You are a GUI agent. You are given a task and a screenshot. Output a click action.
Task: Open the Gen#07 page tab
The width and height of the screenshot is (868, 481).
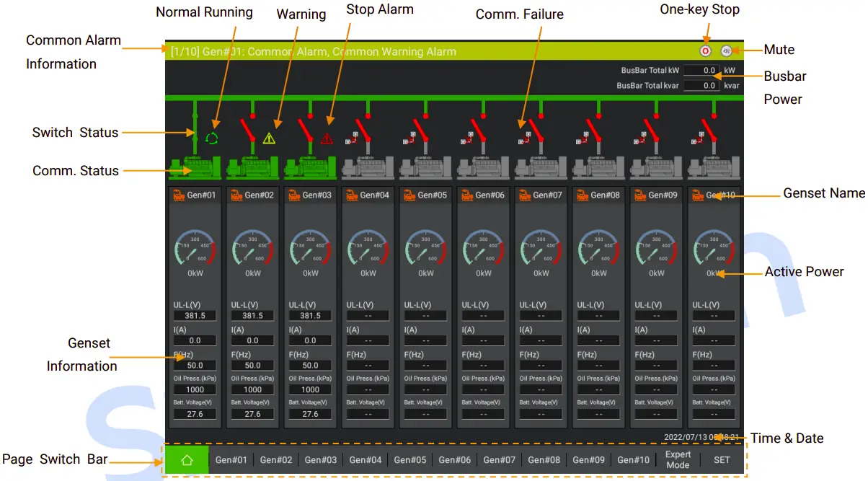point(499,460)
